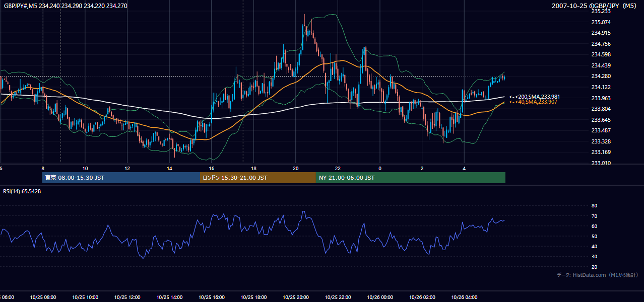Click the 10/25 20:00 time axis label
The width and height of the screenshot is (644, 302).
[295, 297]
